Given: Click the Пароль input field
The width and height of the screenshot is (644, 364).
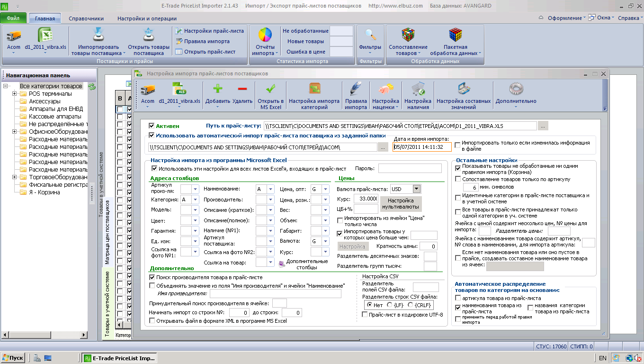Looking at the screenshot, I should click(x=410, y=168).
